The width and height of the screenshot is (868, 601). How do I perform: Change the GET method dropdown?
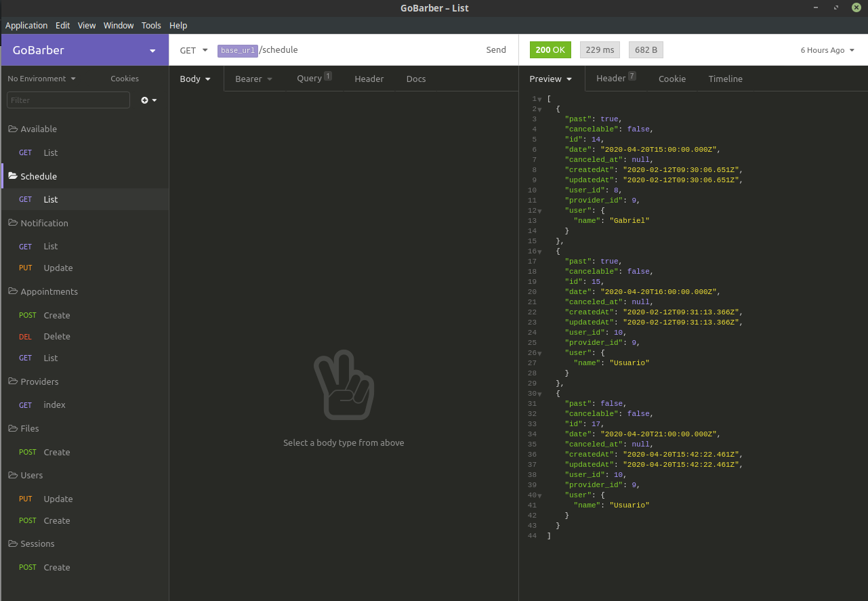(193, 50)
